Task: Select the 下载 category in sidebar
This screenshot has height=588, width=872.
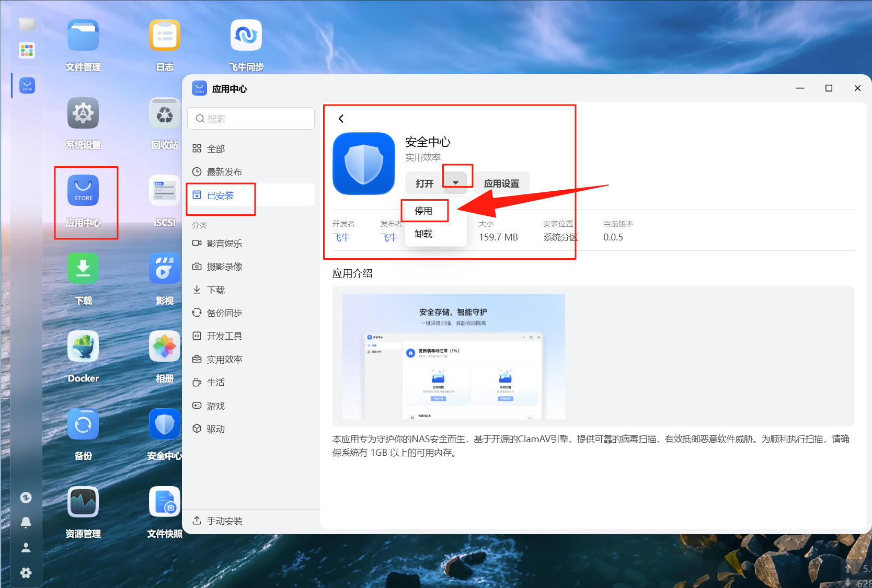Action: (x=251, y=290)
